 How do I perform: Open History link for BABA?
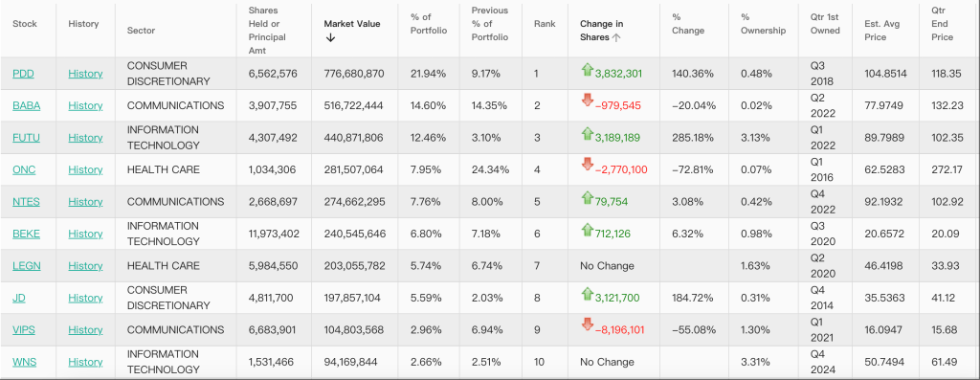click(x=85, y=105)
